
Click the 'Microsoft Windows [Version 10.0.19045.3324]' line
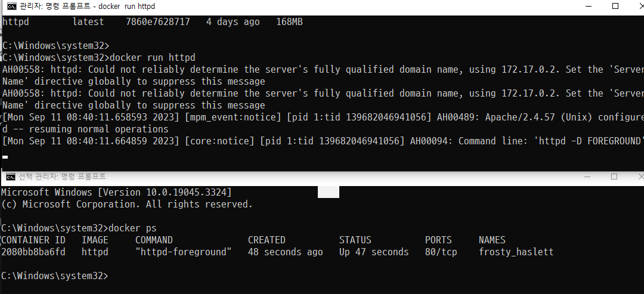[x=116, y=192]
